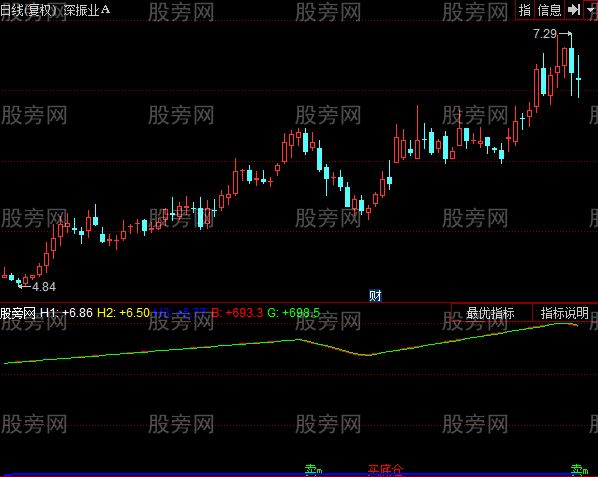
Task: Click the rightmost green 卖 sell signal
Action: (579, 469)
